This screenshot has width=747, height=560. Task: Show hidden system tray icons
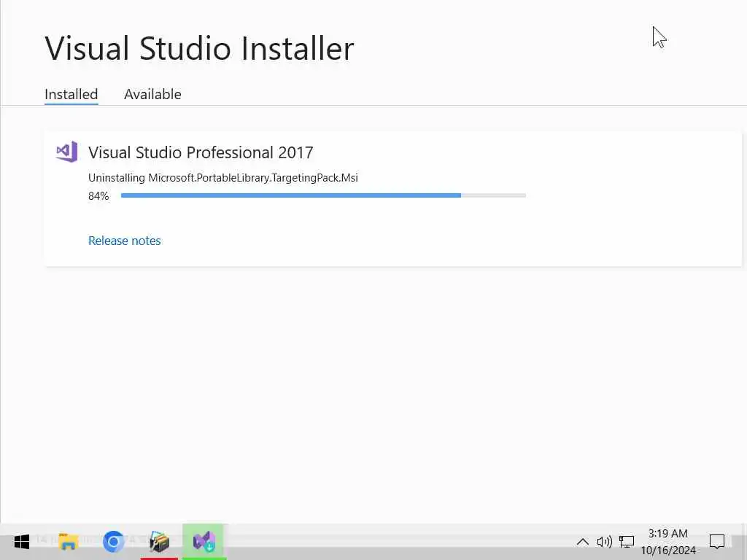(582, 542)
